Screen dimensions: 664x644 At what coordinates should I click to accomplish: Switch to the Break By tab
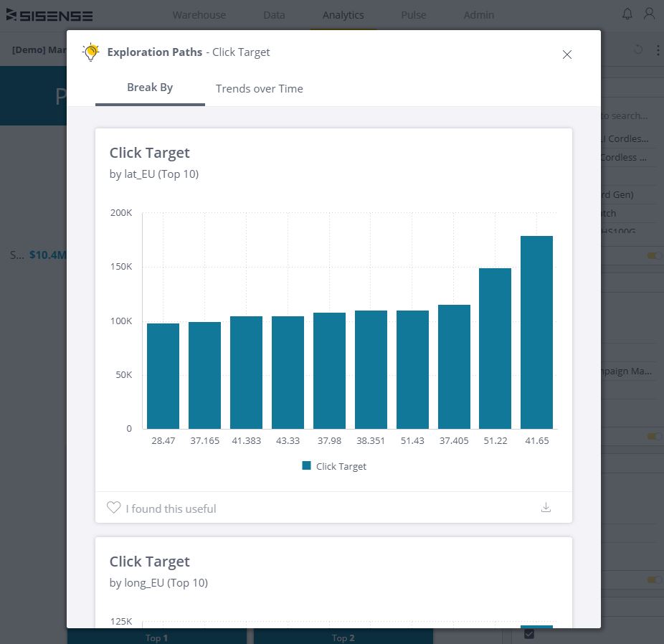pyautogui.click(x=150, y=87)
